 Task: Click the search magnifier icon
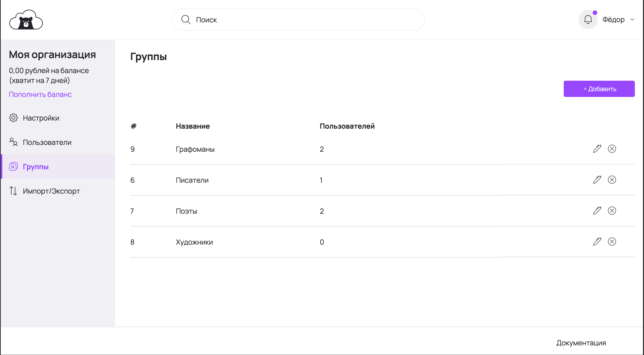pos(186,20)
